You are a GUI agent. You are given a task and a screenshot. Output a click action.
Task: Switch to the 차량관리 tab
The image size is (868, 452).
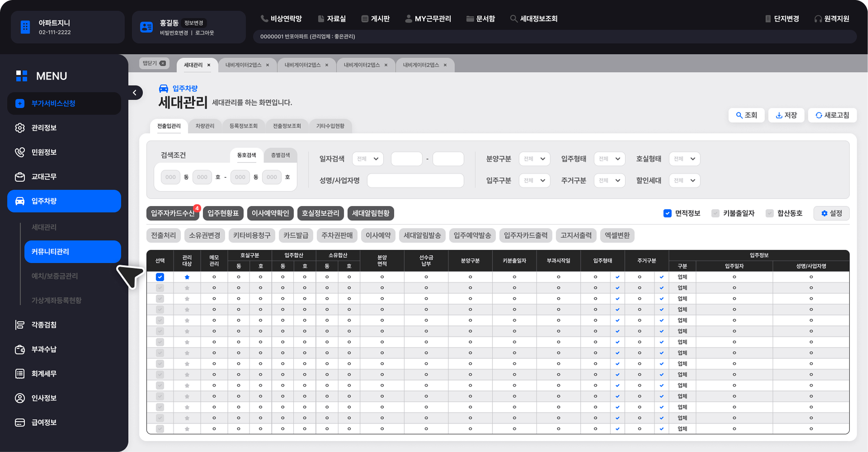pos(205,126)
